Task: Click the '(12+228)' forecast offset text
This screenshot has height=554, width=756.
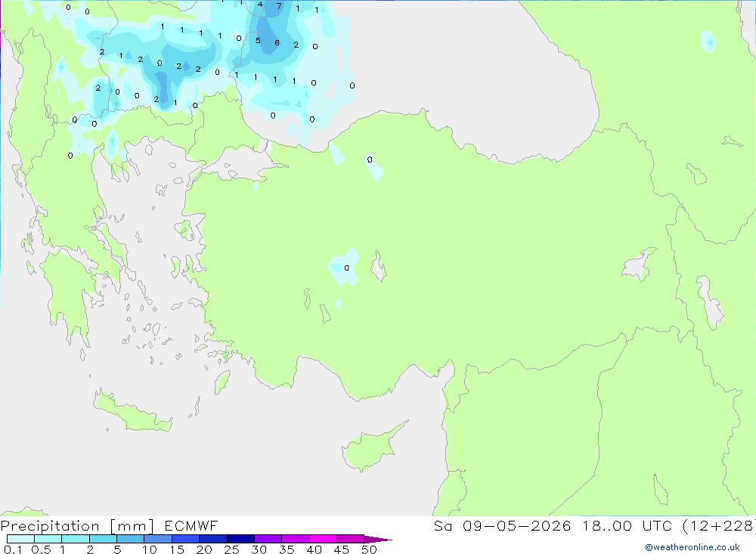Action: click(x=719, y=525)
